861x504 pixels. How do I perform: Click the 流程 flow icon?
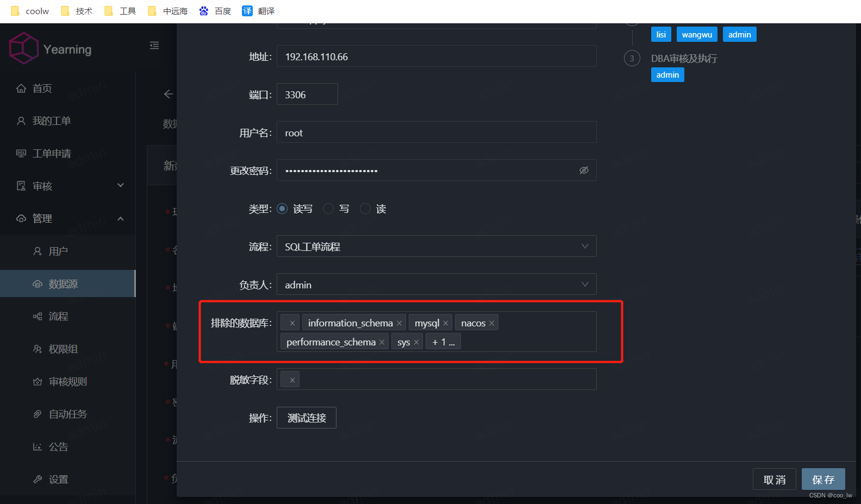[38, 316]
